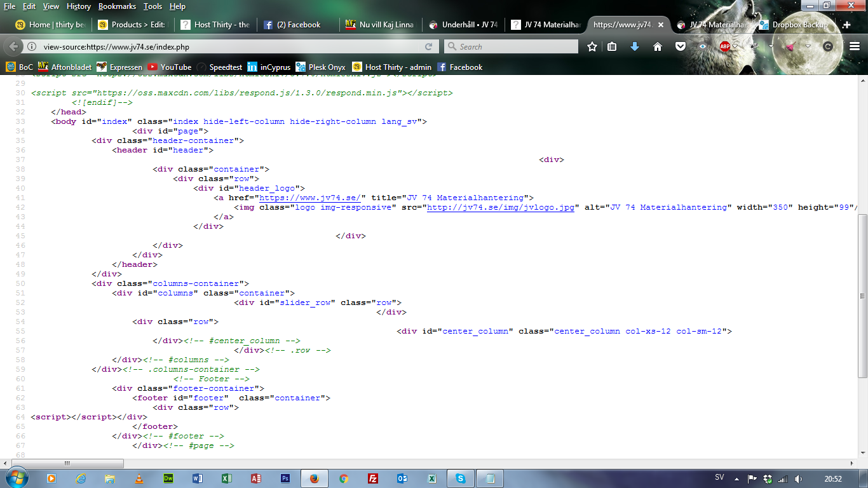
Task: Open the History menu
Action: coord(79,7)
